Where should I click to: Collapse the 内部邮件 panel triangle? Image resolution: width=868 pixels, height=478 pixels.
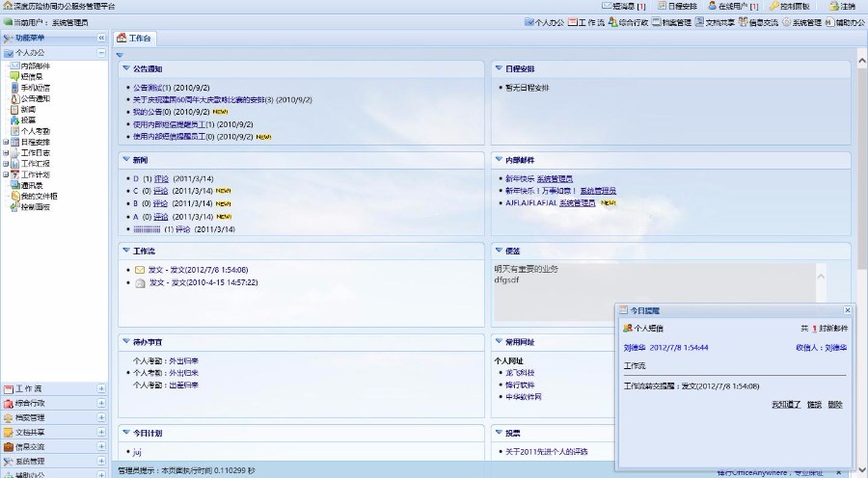(499, 159)
